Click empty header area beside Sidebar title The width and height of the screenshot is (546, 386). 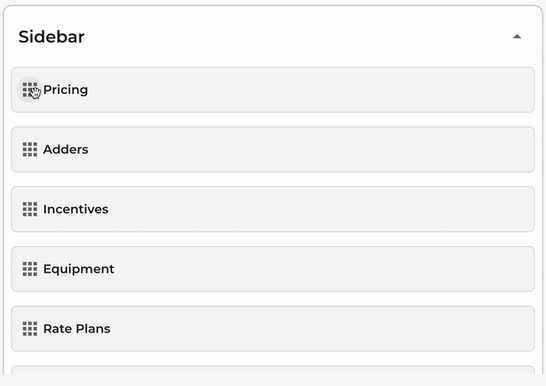tap(296, 37)
